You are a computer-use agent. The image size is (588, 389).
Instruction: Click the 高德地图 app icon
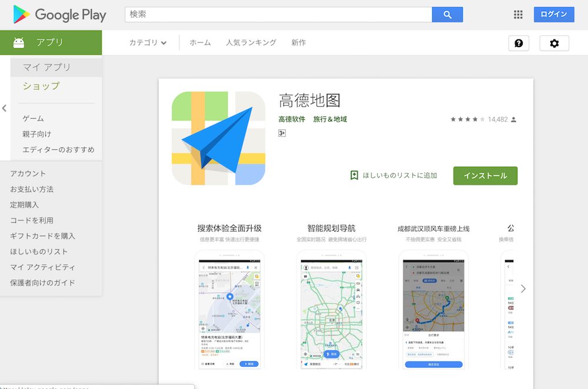[x=218, y=138]
